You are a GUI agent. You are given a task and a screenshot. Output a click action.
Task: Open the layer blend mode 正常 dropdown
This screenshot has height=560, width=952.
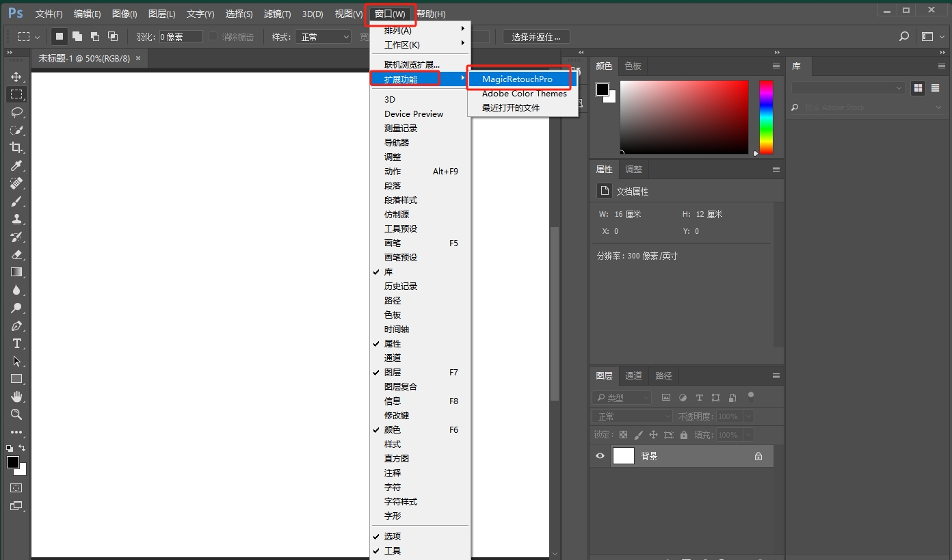click(x=633, y=416)
